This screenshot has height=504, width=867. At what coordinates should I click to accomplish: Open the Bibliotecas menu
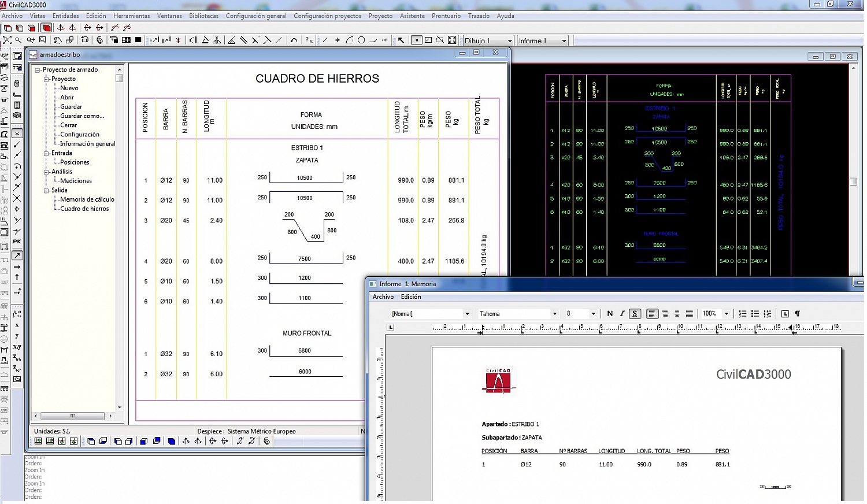pyautogui.click(x=204, y=16)
